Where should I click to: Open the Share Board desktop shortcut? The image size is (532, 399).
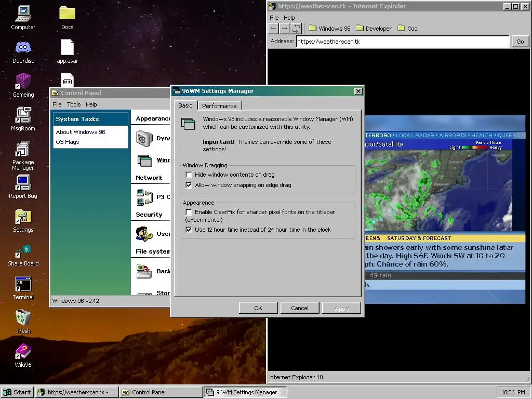pos(23,255)
